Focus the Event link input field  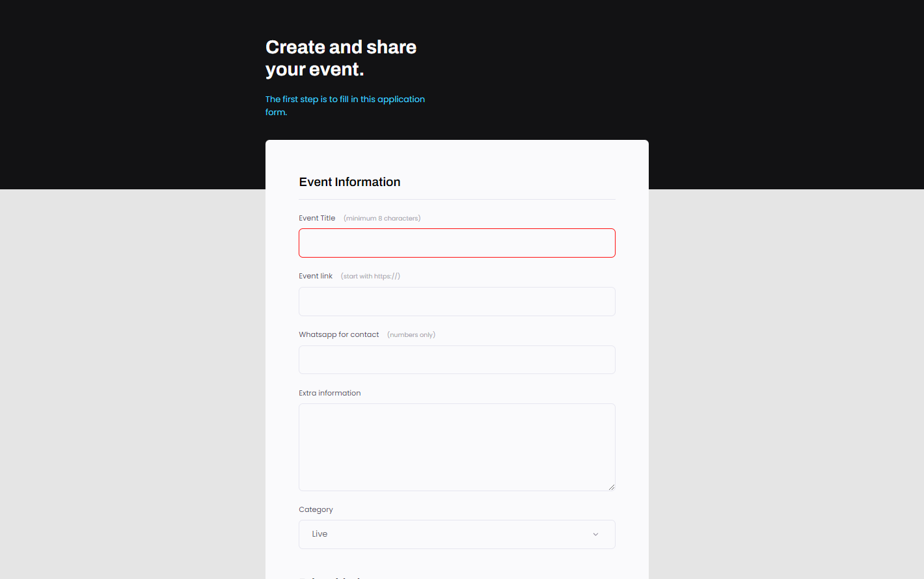coord(455,301)
